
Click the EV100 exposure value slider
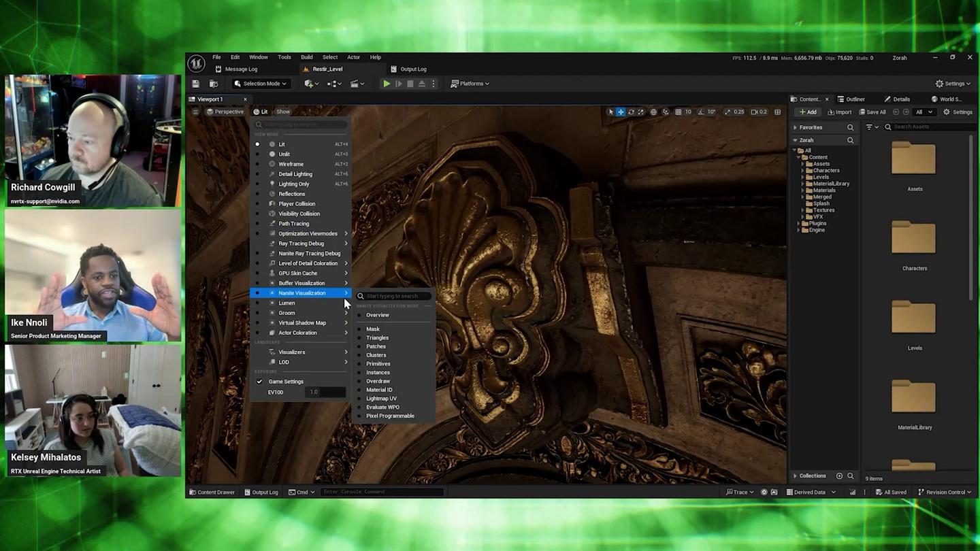(326, 392)
